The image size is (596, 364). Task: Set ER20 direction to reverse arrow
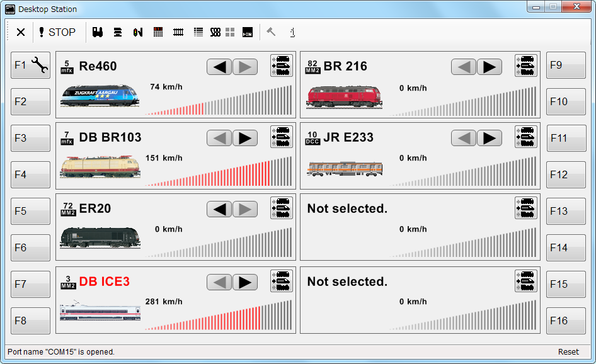tap(219, 209)
